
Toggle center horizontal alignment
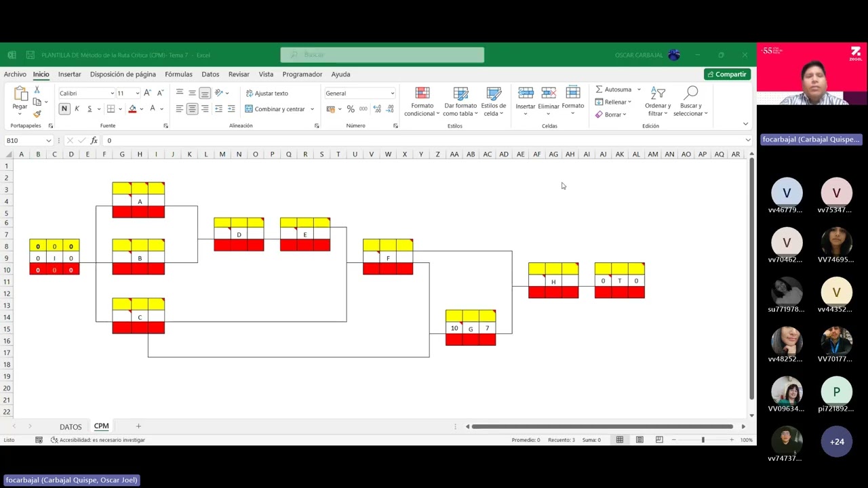pos(192,108)
